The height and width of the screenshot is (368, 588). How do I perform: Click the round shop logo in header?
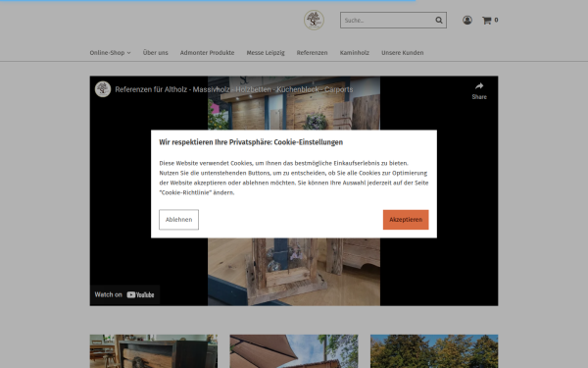(x=314, y=20)
